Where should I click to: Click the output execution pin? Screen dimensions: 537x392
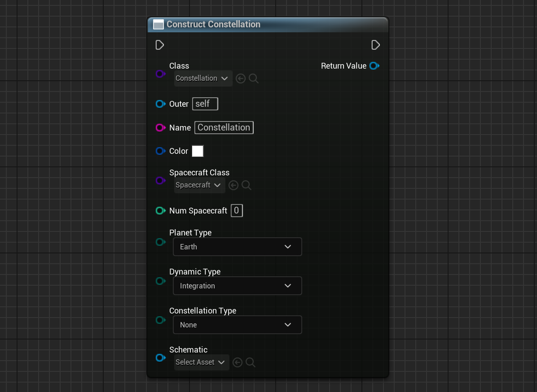coord(375,45)
